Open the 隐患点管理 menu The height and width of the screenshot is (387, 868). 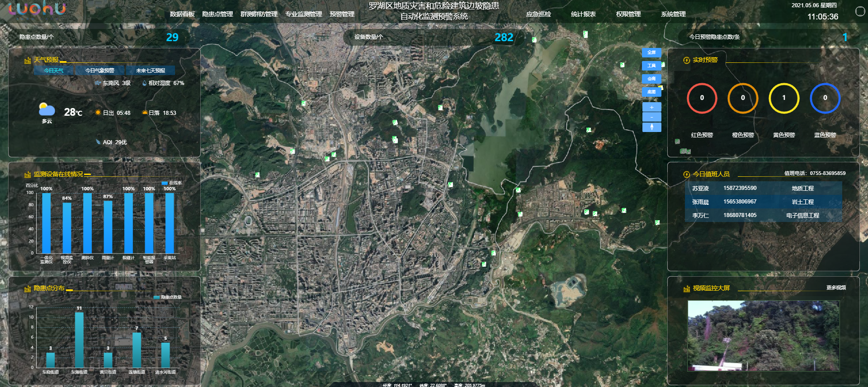coord(217,14)
